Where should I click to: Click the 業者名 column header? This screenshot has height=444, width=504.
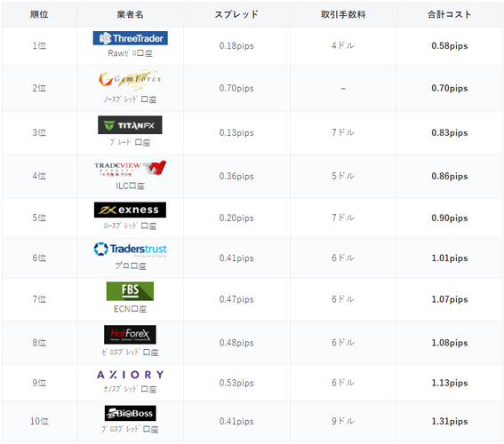[x=130, y=14]
